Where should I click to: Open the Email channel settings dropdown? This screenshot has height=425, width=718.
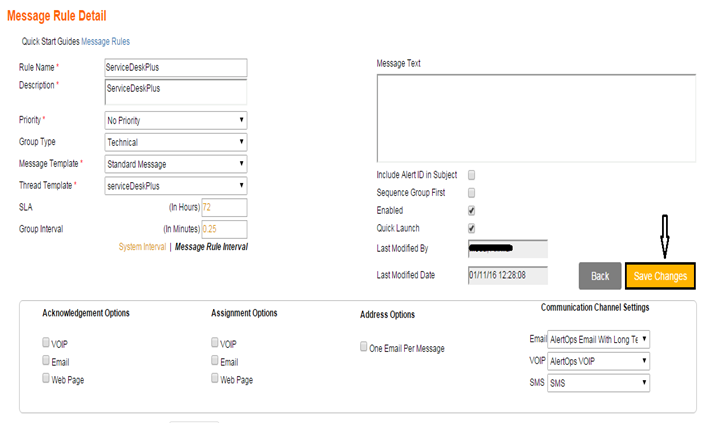(x=599, y=340)
